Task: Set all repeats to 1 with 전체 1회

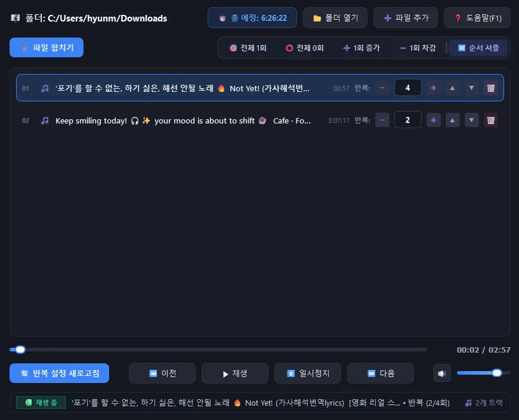Action: click(x=248, y=48)
